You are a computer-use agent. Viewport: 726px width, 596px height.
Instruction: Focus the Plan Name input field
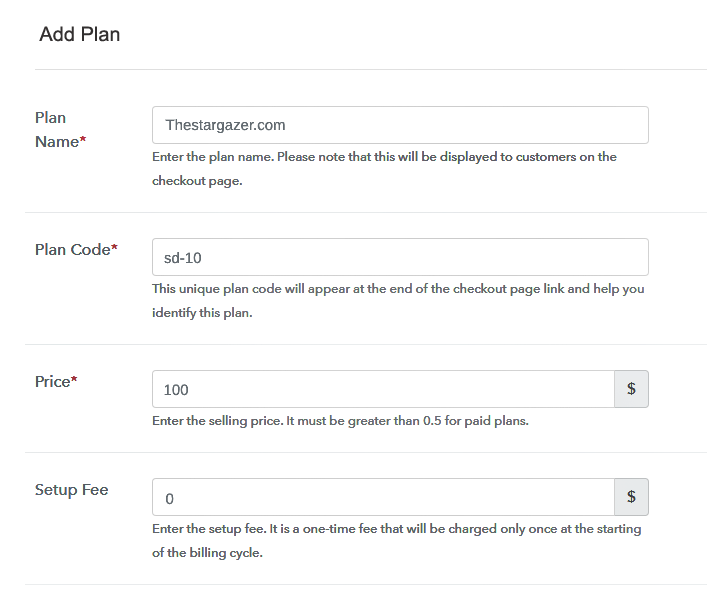click(x=400, y=125)
